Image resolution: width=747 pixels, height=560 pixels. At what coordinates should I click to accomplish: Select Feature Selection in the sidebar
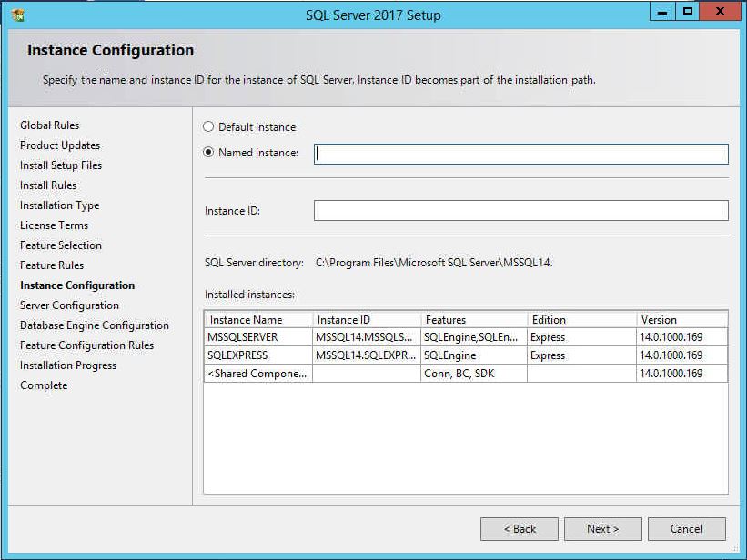coord(60,245)
